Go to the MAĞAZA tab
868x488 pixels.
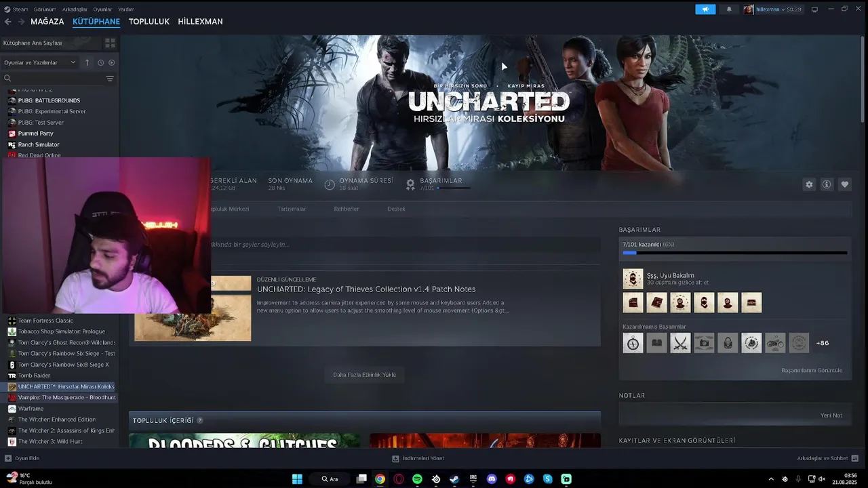click(x=47, y=22)
